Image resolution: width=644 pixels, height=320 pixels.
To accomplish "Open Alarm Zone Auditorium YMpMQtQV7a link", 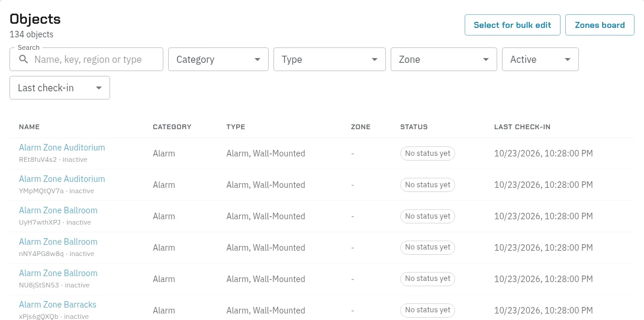I will point(62,179).
